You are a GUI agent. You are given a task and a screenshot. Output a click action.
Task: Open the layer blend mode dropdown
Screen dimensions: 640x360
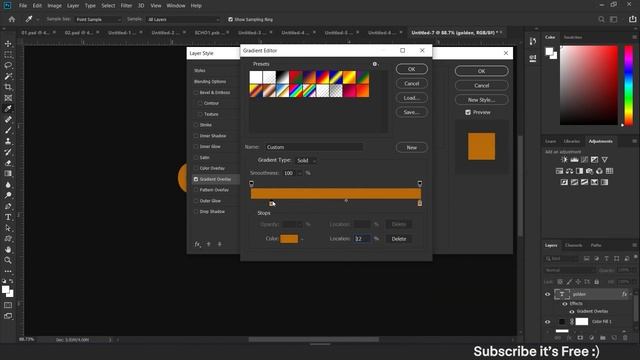tap(569, 270)
